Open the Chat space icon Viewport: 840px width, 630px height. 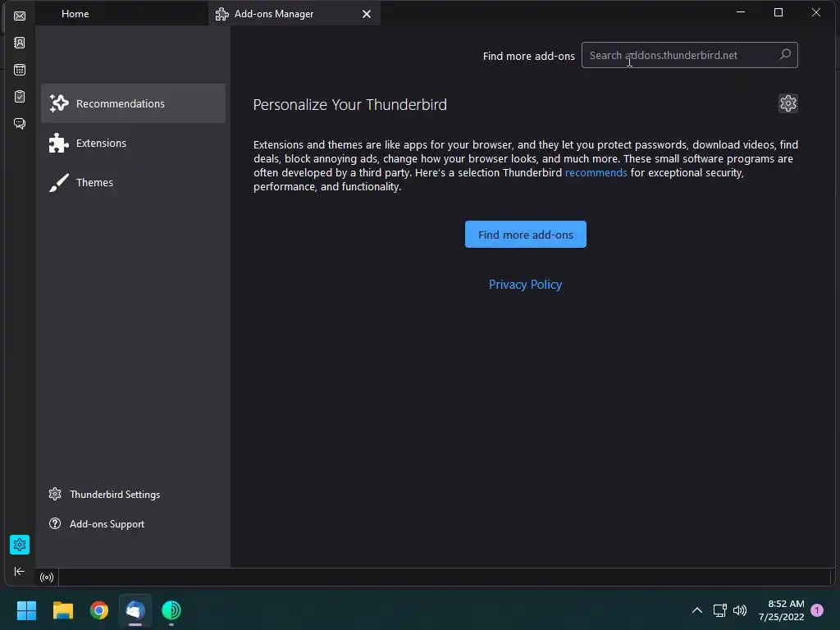click(x=20, y=124)
